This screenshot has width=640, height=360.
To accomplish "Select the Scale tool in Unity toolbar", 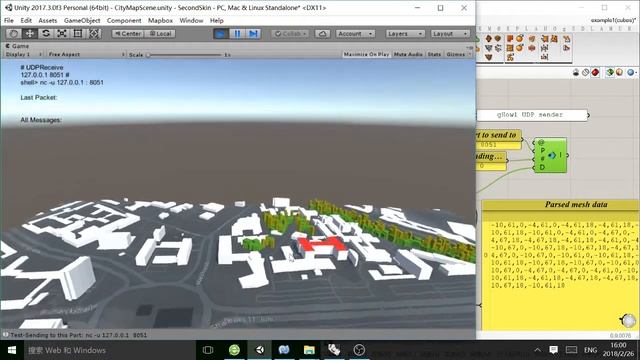I will click(x=62, y=33).
